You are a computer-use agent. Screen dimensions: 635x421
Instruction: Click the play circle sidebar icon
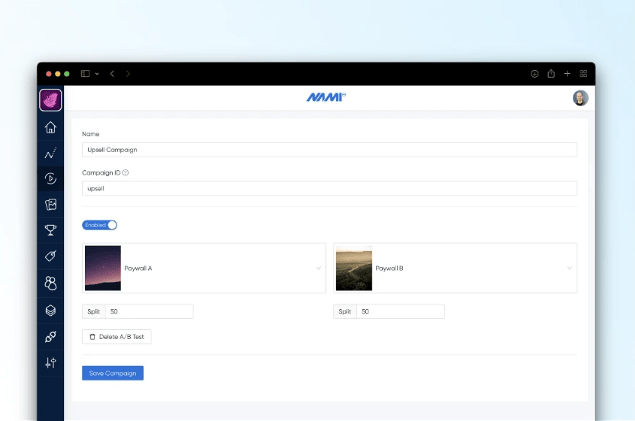50,179
